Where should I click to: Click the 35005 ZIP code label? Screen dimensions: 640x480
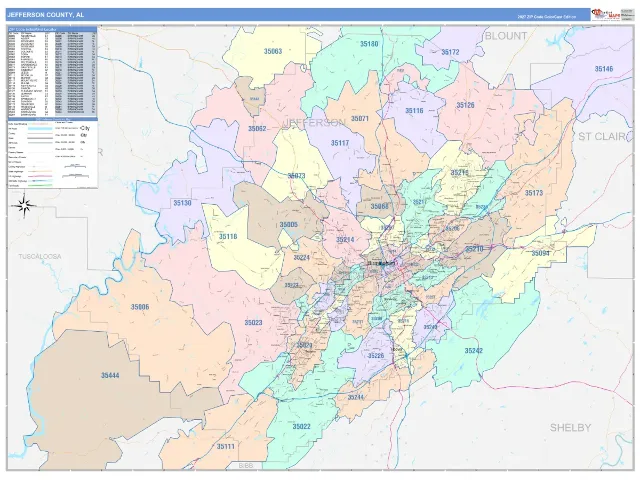click(289, 224)
